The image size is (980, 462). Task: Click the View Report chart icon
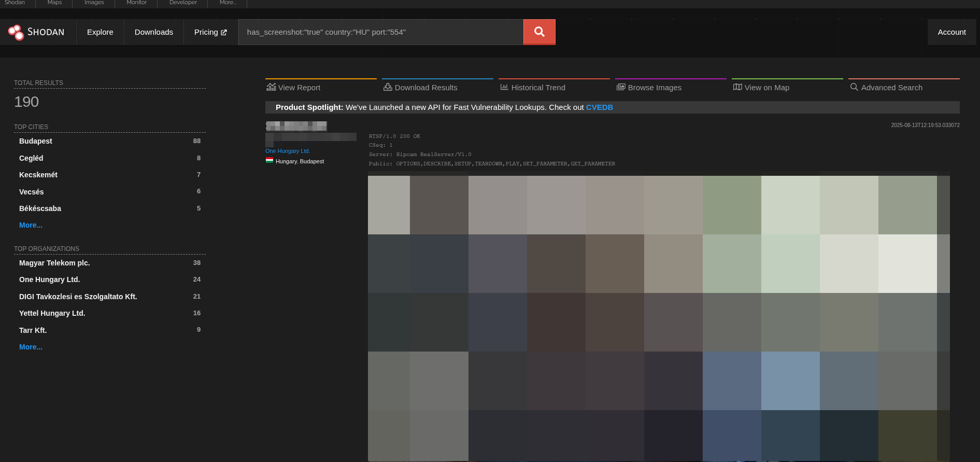click(271, 87)
